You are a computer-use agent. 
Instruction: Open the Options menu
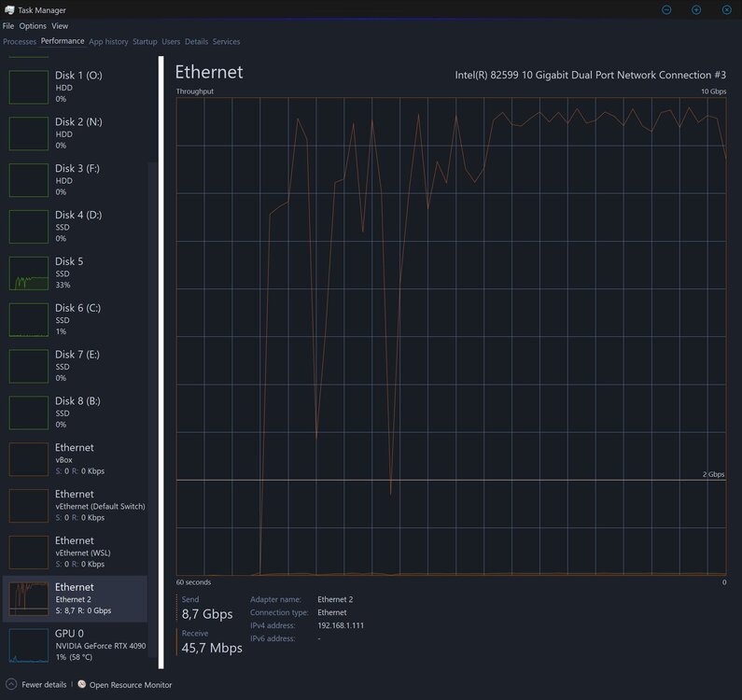(x=33, y=26)
